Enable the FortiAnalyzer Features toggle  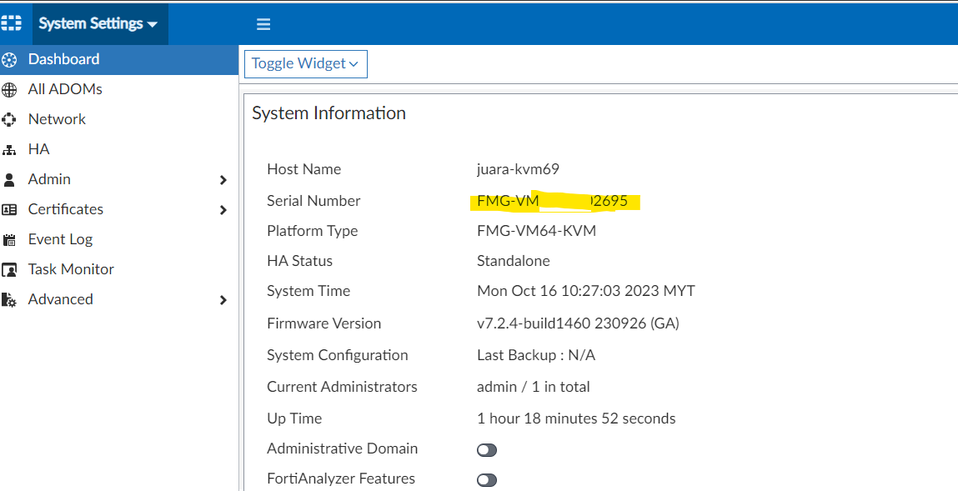point(487,480)
